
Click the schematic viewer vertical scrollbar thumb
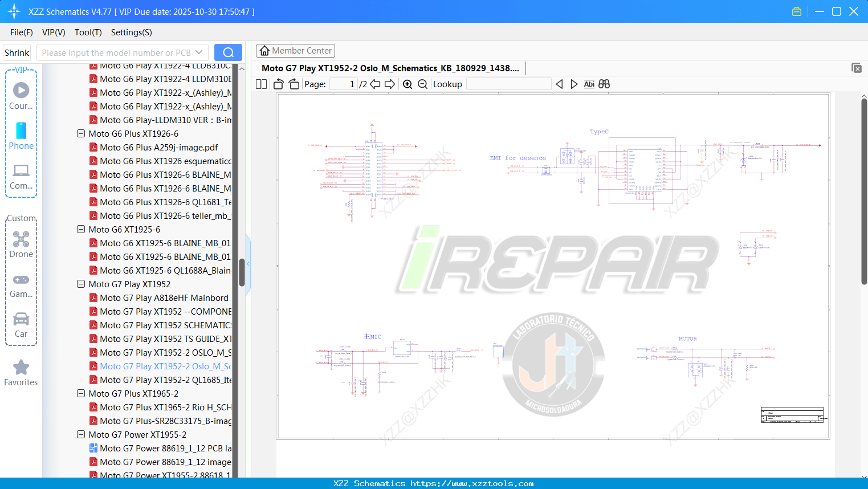point(864,191)
